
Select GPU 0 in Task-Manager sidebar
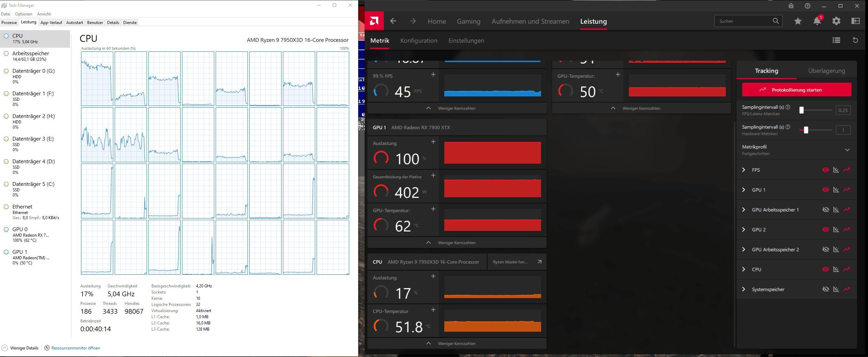tap(35, 235)
